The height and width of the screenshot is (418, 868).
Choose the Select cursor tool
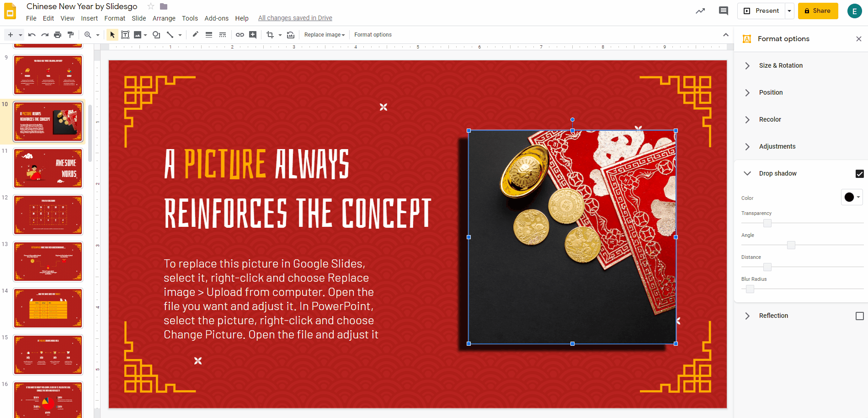click(112, 35)
